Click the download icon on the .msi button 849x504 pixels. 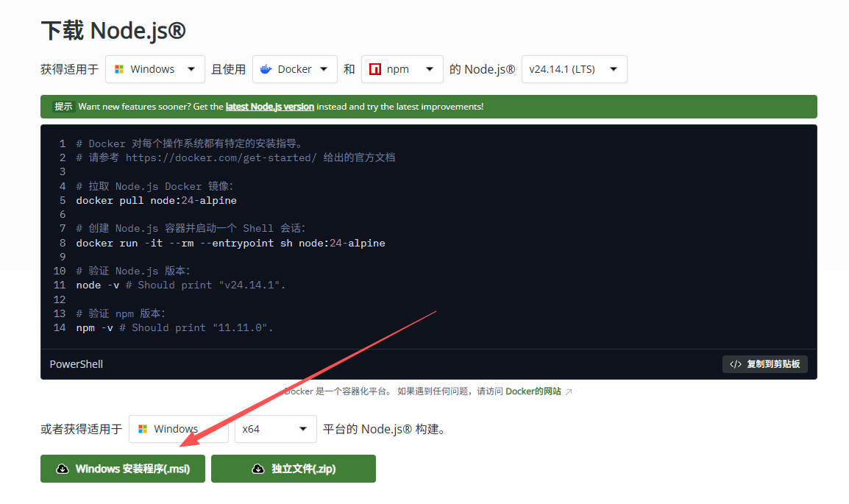63,469
